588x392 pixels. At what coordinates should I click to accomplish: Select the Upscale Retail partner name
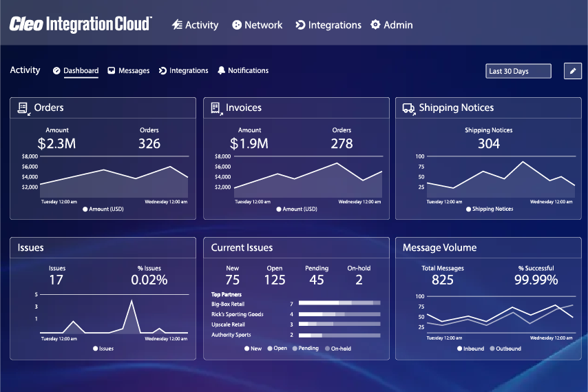pos(228,324)
